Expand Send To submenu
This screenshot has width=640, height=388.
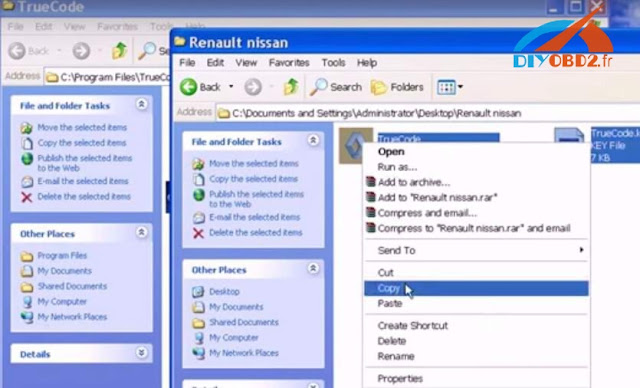point(476,250)
